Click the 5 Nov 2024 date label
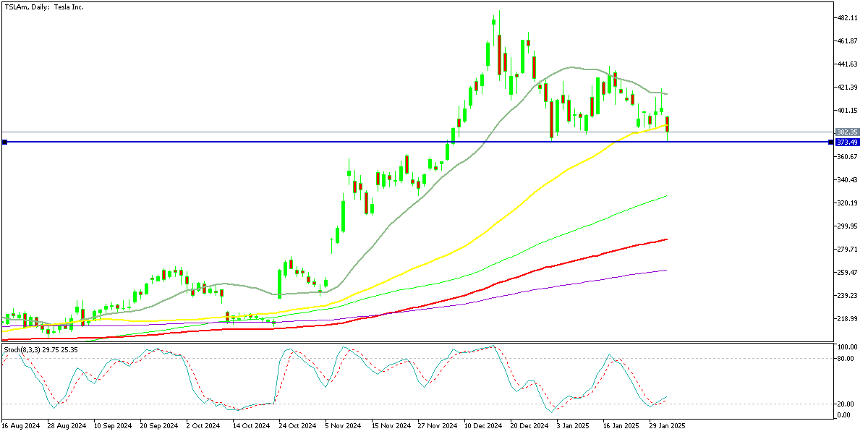 [342, 426]
